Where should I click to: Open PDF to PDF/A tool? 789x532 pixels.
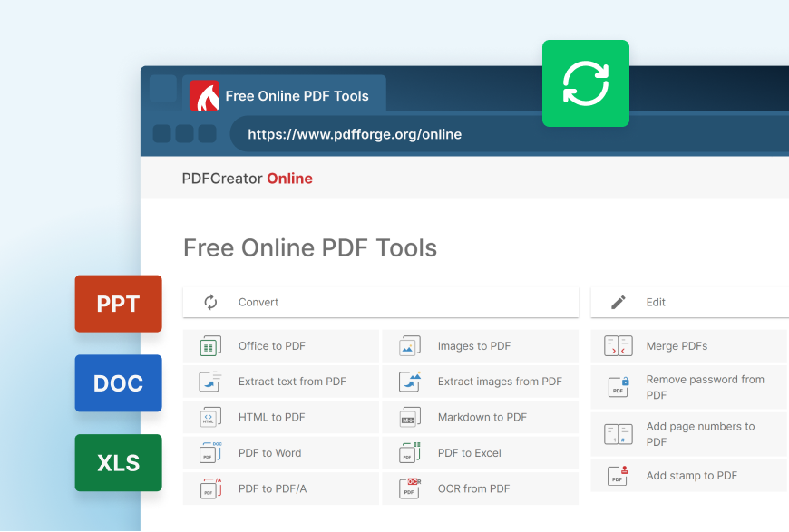tap(281, 488)
